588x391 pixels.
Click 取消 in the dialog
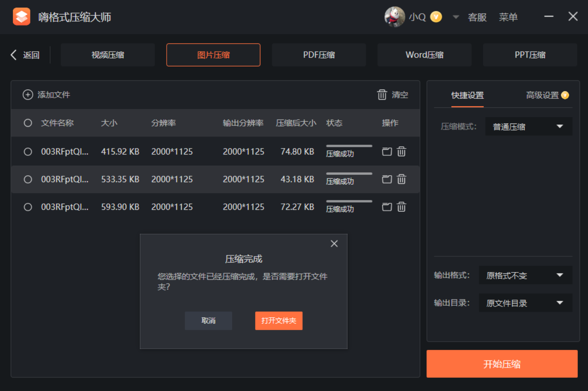209,320
